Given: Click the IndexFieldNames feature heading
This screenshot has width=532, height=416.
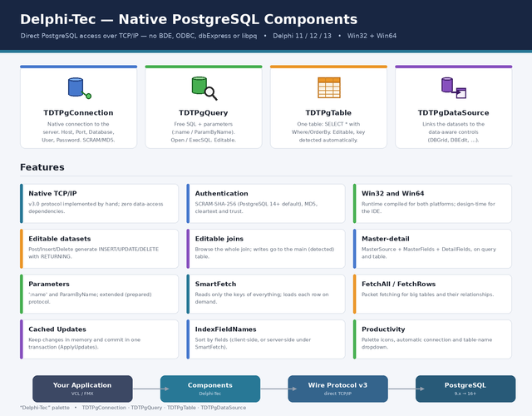Looking at the screenshot, I should (x=225, y=329).
